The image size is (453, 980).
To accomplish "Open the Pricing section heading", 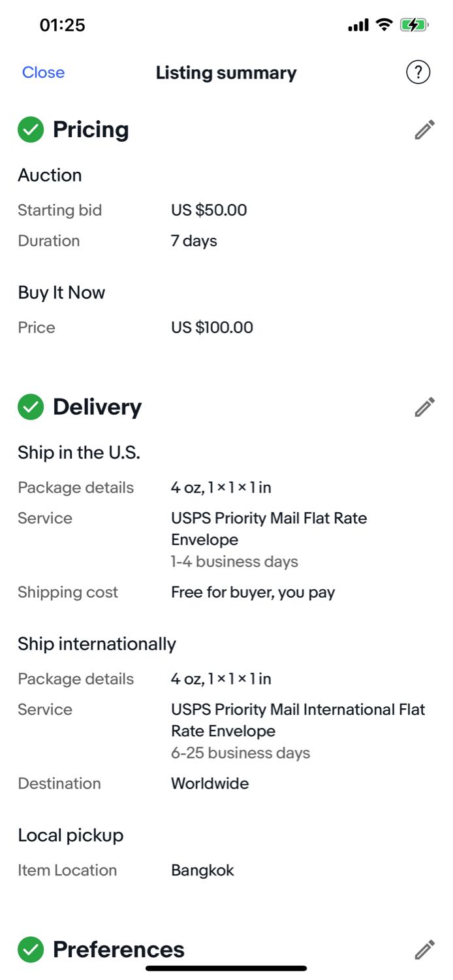I will 91,130.
